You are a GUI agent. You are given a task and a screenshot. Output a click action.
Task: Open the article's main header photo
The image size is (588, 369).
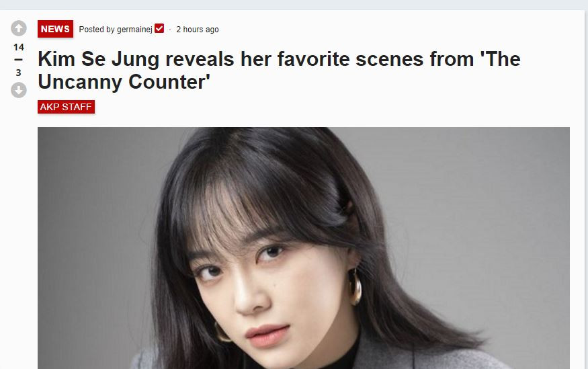click(x=303, y=248)
